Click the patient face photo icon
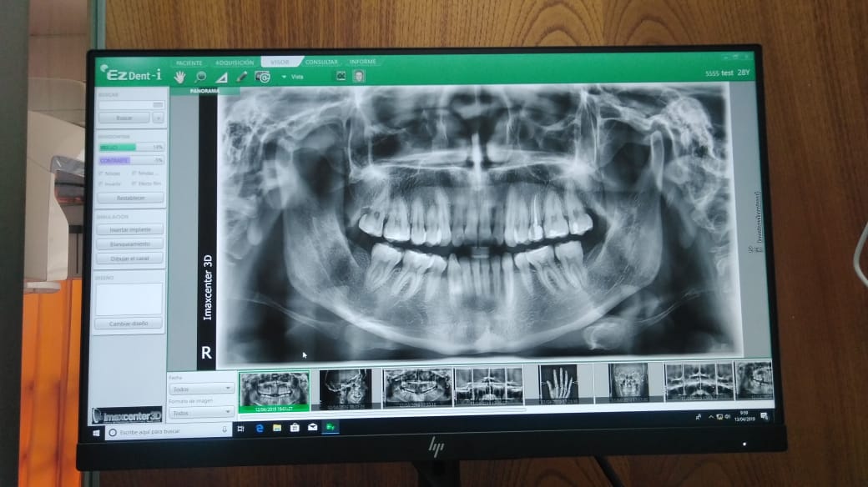This screenshot has width=868, height=487. click(359, 76)
